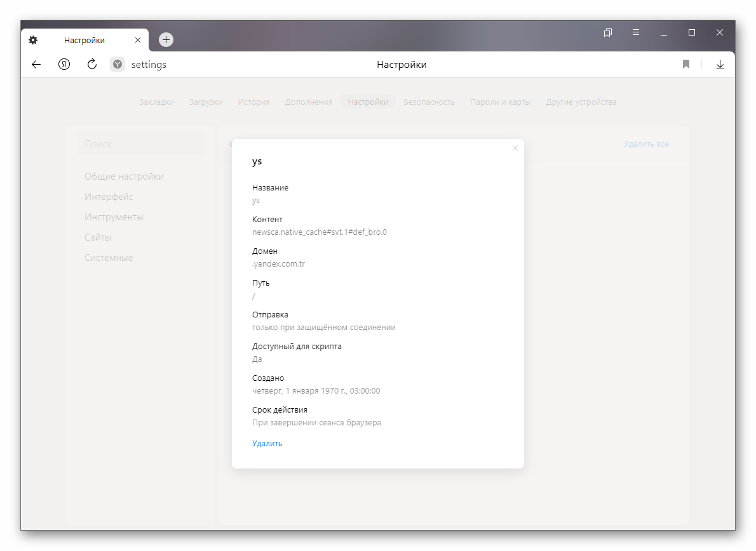
Task: Close the Настройки browser tab
Action: pyautogui.click(x=138, y=40)
